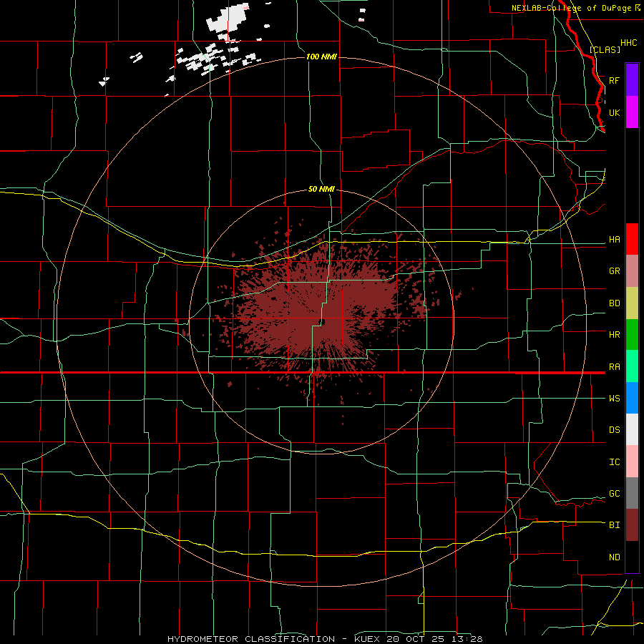This screenshot has width=644, height=644.
Task: Click the ND legend label
Action: coord(614,557)
